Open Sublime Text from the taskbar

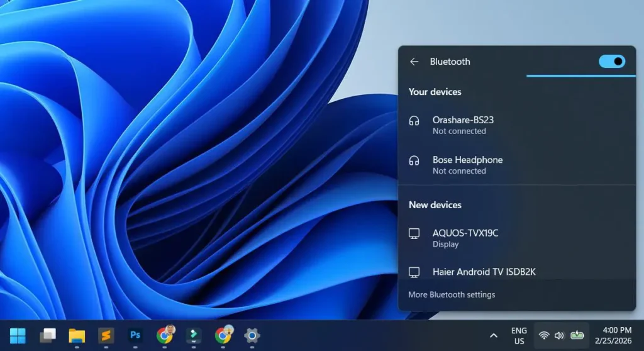tap(106, 336)
